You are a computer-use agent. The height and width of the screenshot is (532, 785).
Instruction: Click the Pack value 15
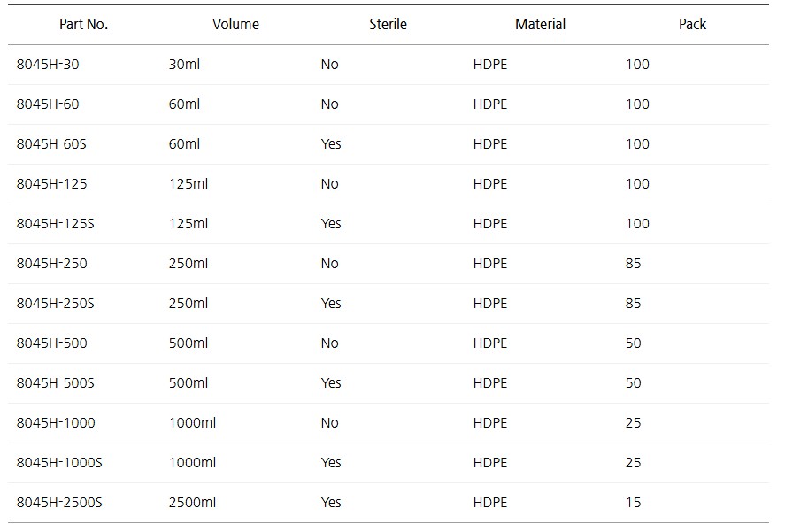click(633, 503)
